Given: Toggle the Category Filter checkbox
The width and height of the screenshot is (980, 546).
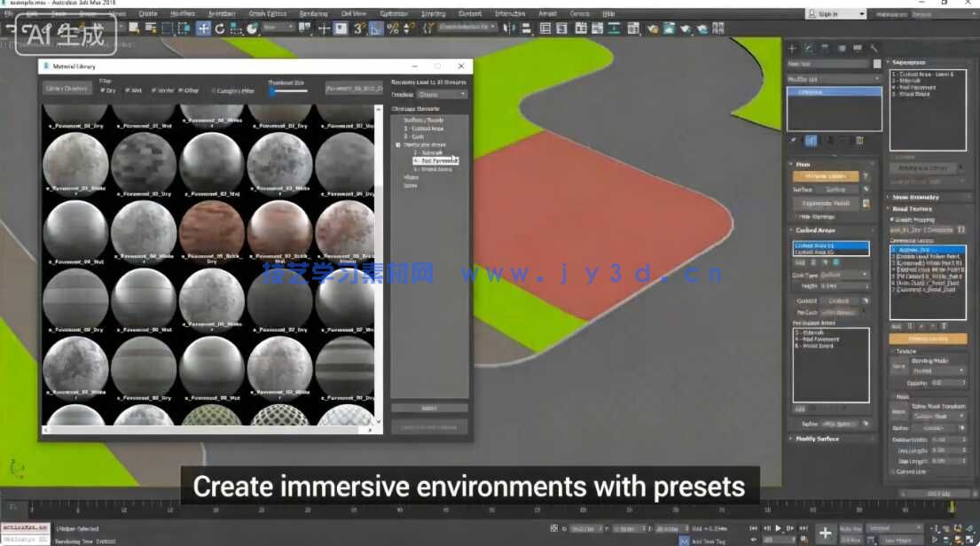Looking at the screenshot, I should (x=213, y=90).
